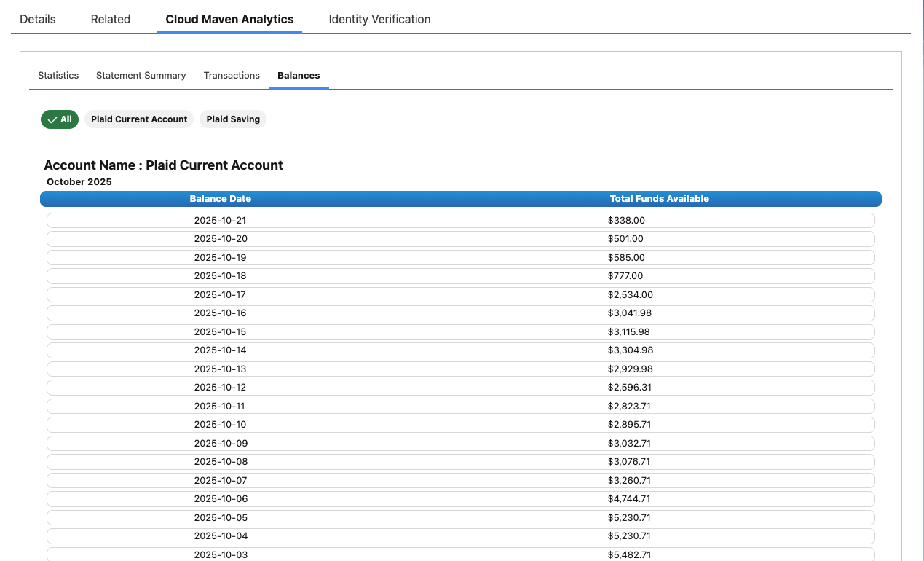Click the $585.00 funds value
This screenshot has height=561, width=924.
tap(626, 258)
